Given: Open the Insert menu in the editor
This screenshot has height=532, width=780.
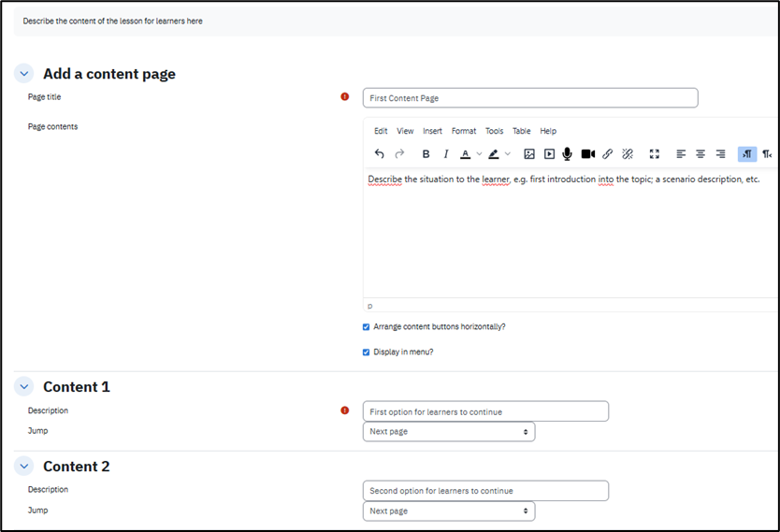Looking at the screenshot, I should click(x=432, y=131).
